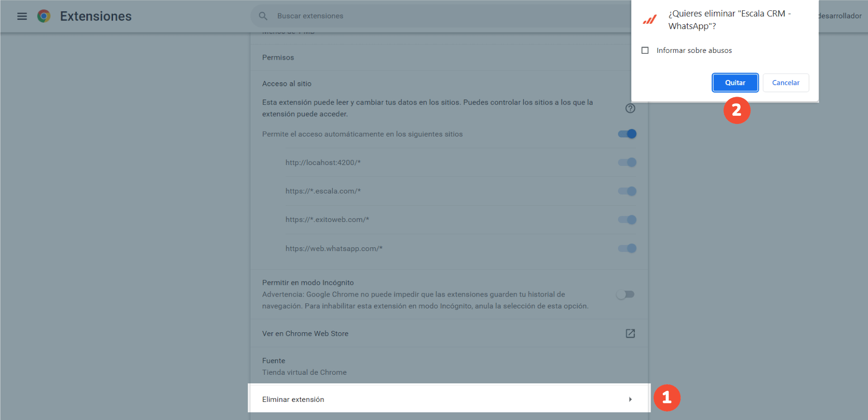Open Chrome Web Store external link icon
The width and height of the screenshot is (868, 420).
coord(630,334)
